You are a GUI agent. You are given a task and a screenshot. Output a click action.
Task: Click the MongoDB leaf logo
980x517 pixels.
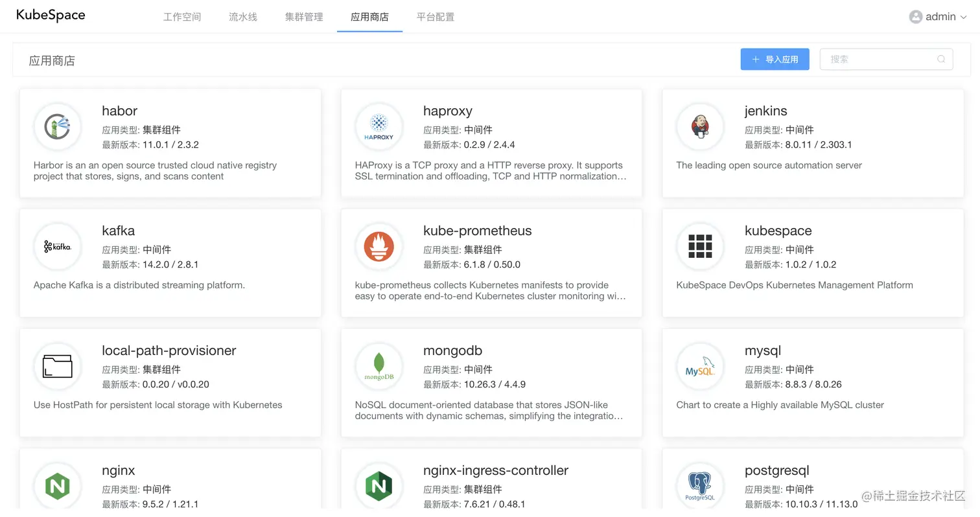pos(379,366)
